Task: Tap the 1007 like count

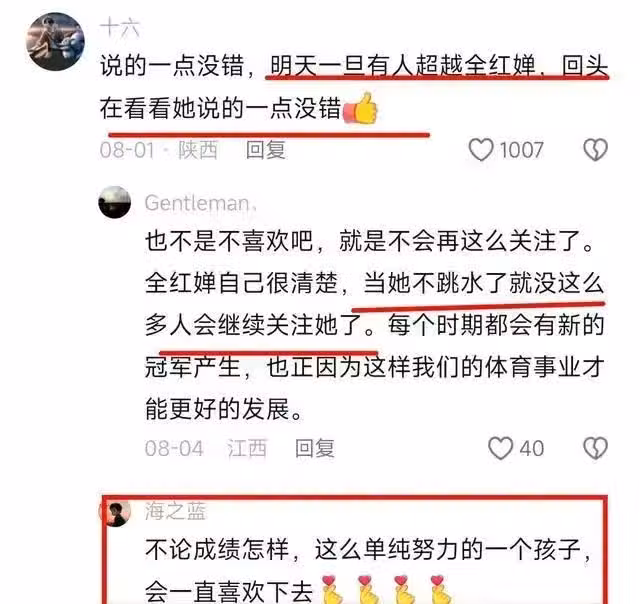Action: [x=521, y=150]
